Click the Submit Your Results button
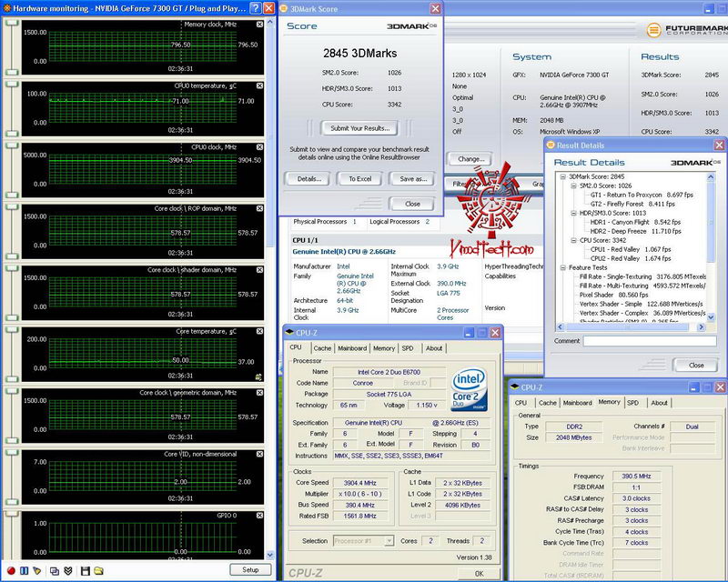728x582 pixels. click(359, 128)
